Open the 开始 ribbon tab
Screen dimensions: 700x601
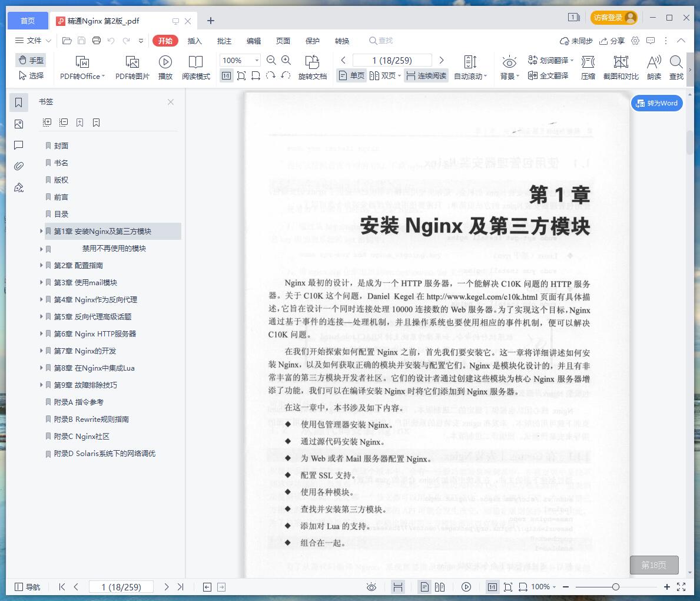pos(165,41)
